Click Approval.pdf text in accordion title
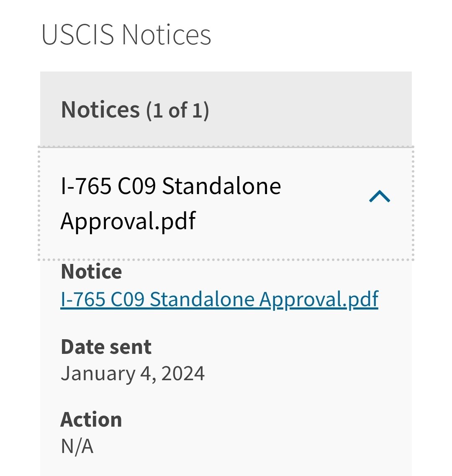The width and height of the screenshot is (452, 476). 128,222
